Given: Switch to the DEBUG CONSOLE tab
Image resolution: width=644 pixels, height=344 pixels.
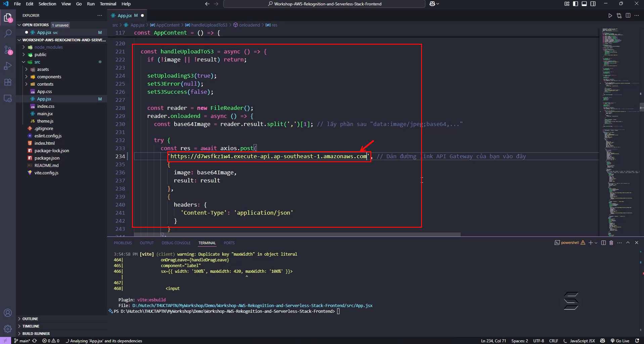Looking at the screenshot, I should [176, 243].
